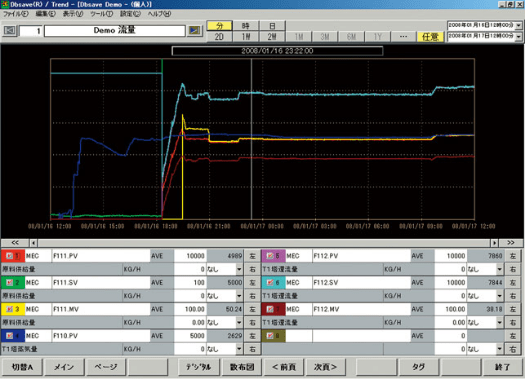Open the なし dropdown under F112.SV

(500, 296)
